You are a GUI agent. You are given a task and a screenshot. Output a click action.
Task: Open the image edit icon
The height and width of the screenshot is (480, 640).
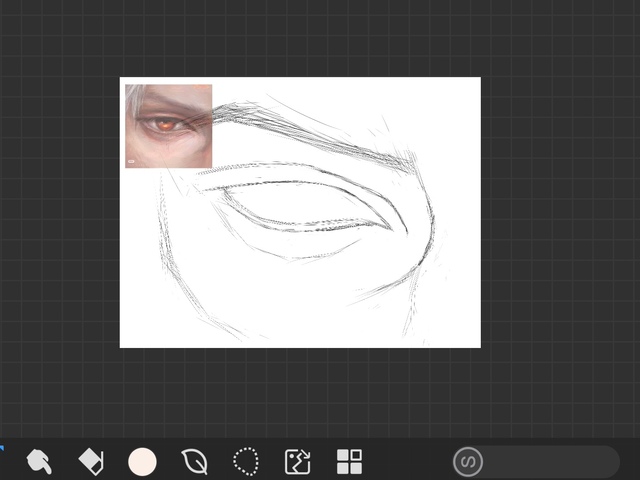coord(297,461)
